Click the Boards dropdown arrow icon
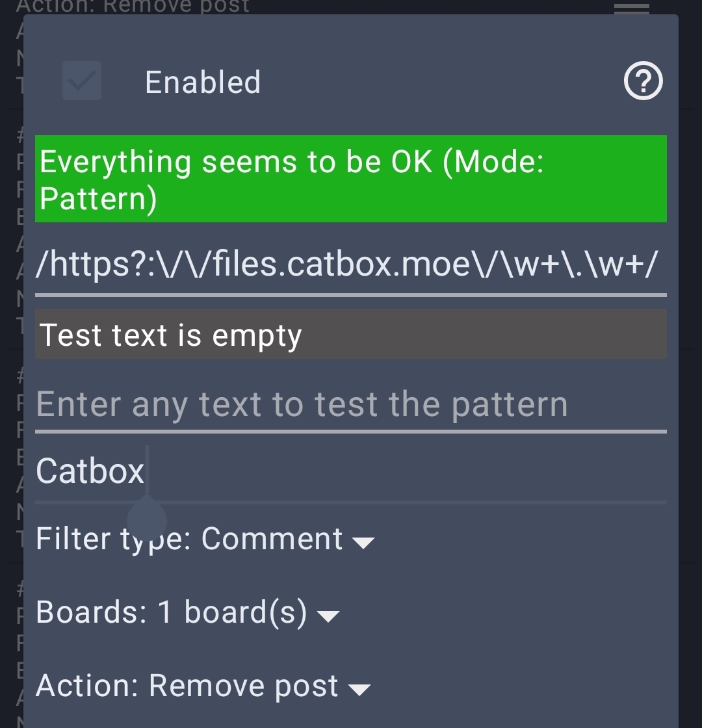702x728 pixels. pos(328,616)
